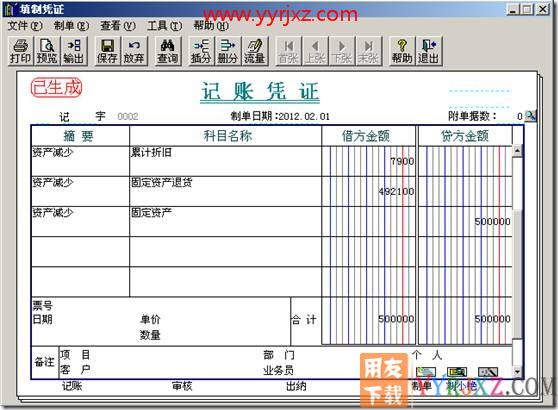Go to previous voucher with 上张
Screen dimensions: 558x410
coord(315,51)
